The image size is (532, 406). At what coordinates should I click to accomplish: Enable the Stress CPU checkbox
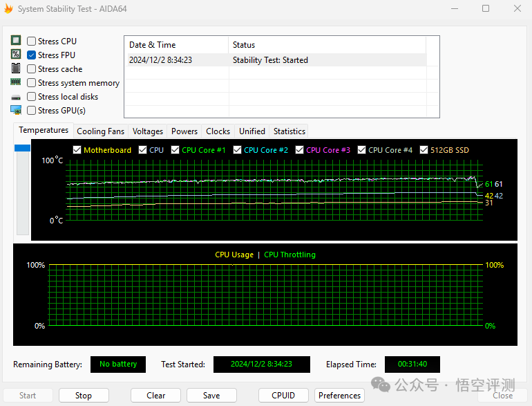click(x=31, y=41)
